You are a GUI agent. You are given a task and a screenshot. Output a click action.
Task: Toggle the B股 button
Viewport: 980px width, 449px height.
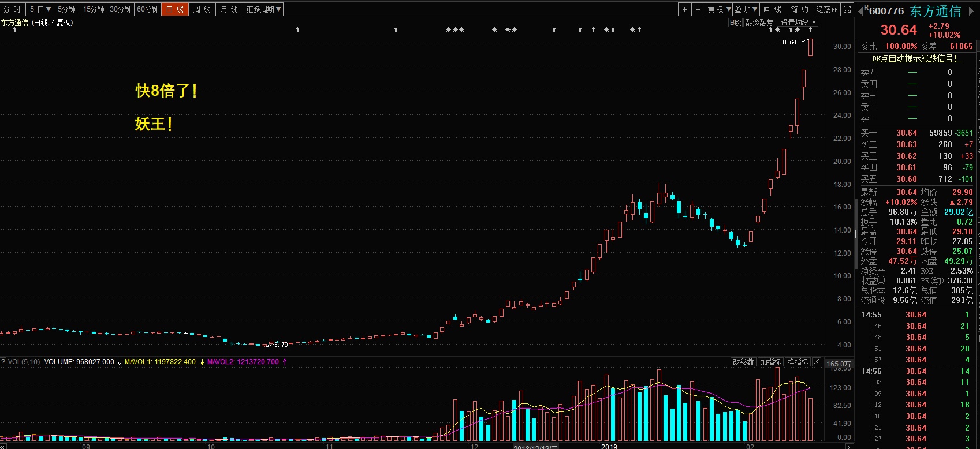735,23
